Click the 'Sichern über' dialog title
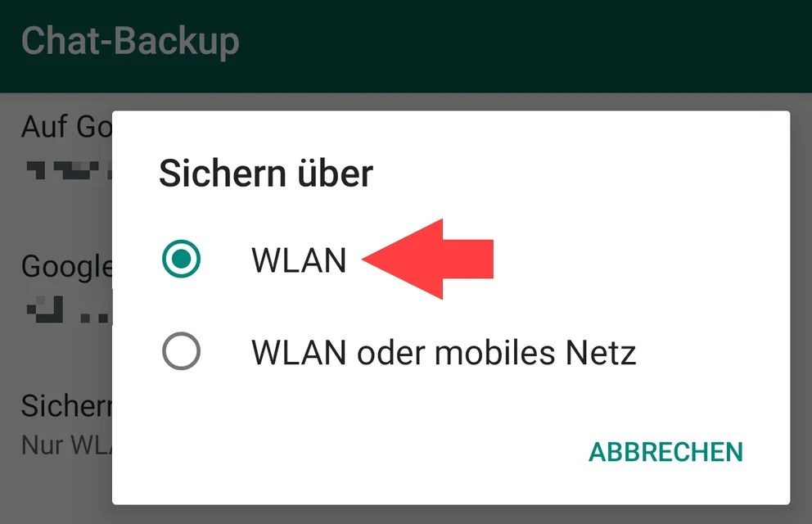 tap(266, 173)
